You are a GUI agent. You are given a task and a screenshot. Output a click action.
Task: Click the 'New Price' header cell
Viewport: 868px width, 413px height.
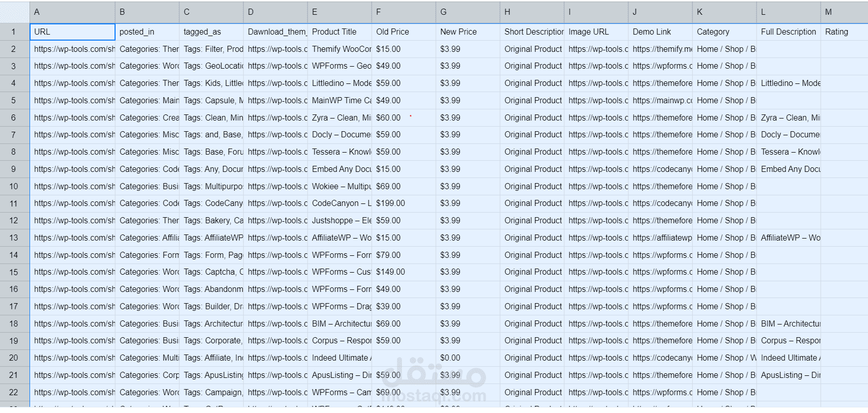[468, 32]
